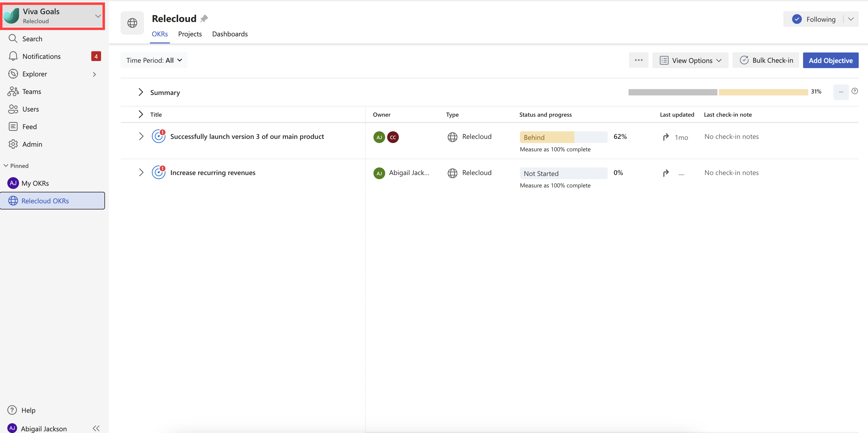Click the Behind status progress bar
Image resolution: width=868 pixels, height=433 pixels.
563,137
